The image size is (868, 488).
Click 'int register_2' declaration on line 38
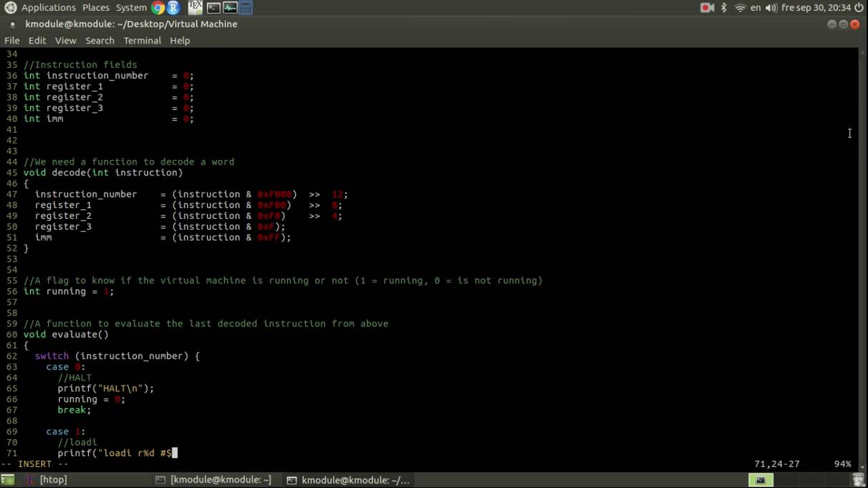pos(63,97)
